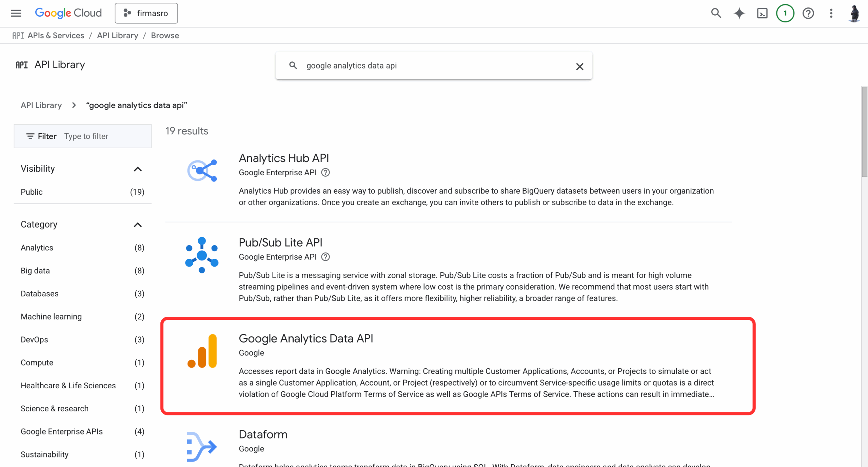Filter by Public visibility

(82, 192)
